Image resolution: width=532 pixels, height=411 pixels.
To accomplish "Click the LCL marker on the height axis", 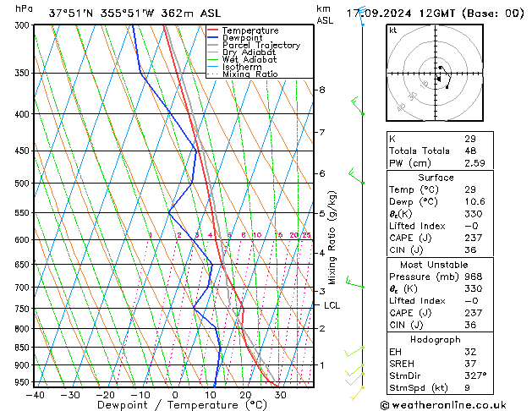I will (x=332, y=305).
